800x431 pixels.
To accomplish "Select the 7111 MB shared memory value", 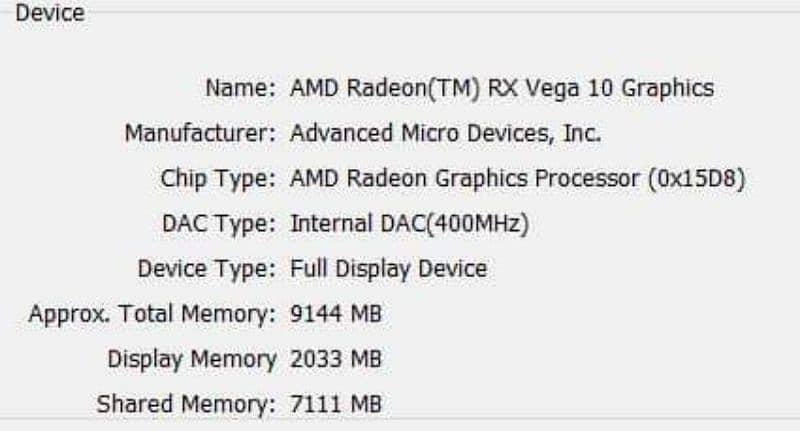I will tap(335, 404).
